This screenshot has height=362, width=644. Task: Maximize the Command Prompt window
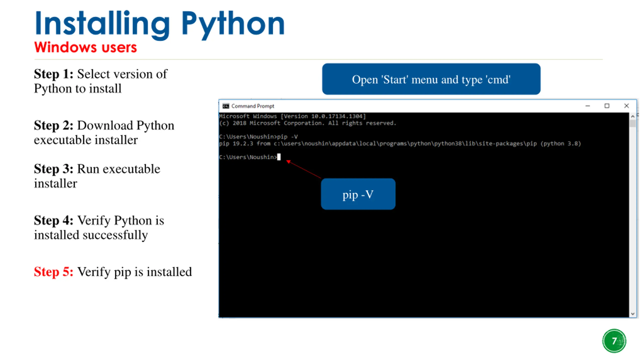pos(607,106)
